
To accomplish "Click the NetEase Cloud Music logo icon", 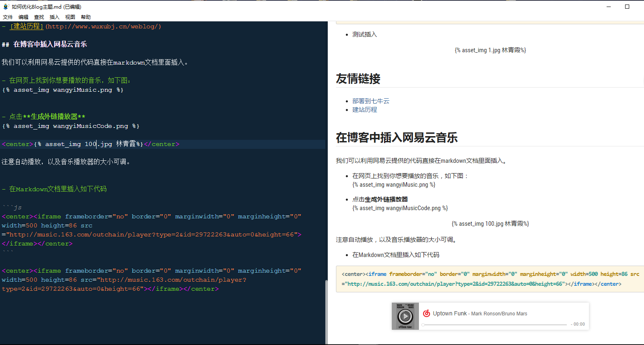I will [427, 313].
